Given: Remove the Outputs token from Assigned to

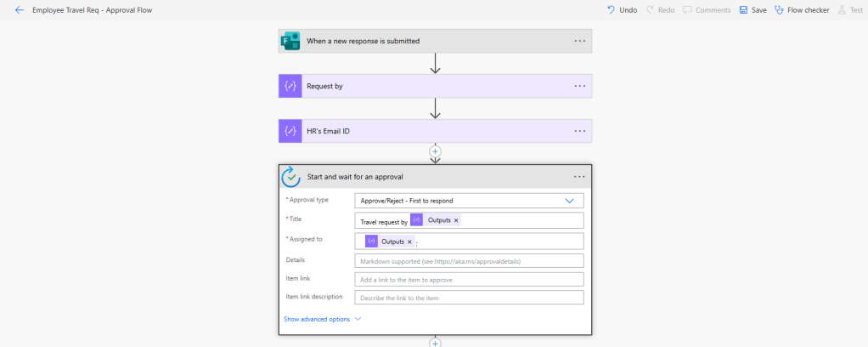Looking at the screenshot, I should pyautogui.click(x=409, y=242).
